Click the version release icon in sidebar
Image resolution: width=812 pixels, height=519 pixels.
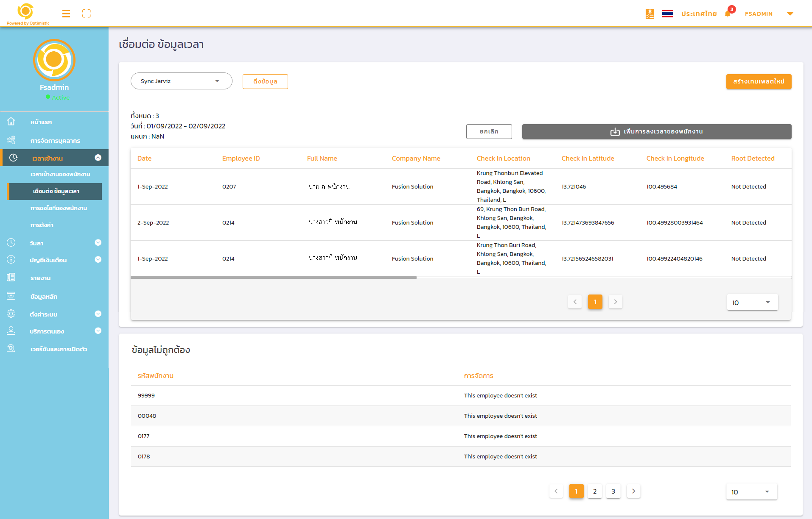coord(11,348)
